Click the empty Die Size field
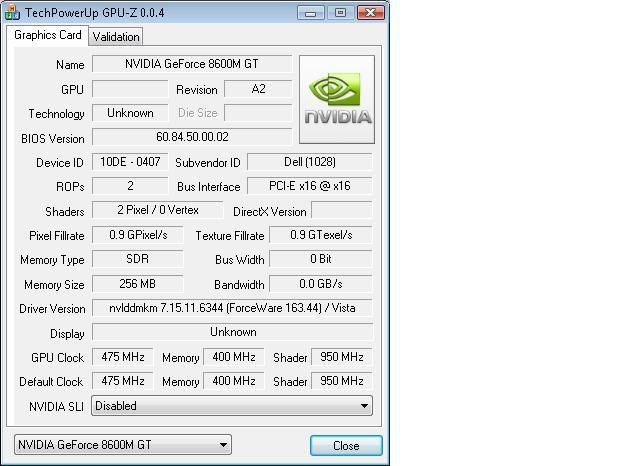 (258, 113)
